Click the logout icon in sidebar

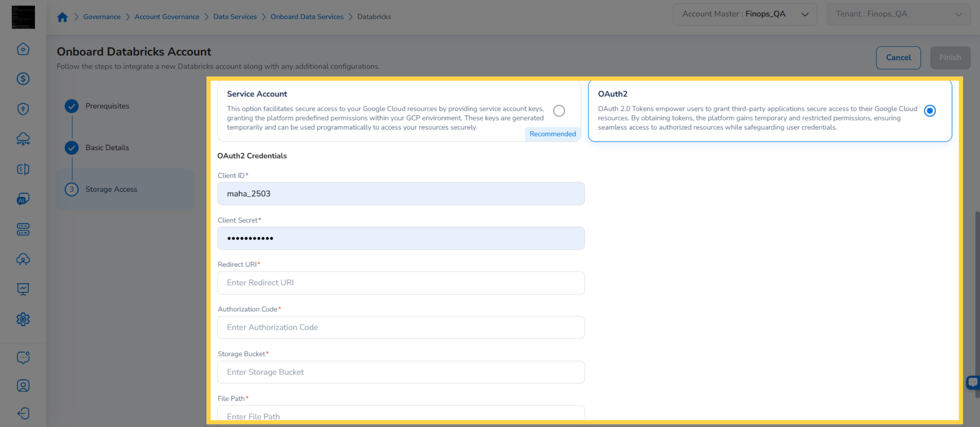[x=23, y=413]
